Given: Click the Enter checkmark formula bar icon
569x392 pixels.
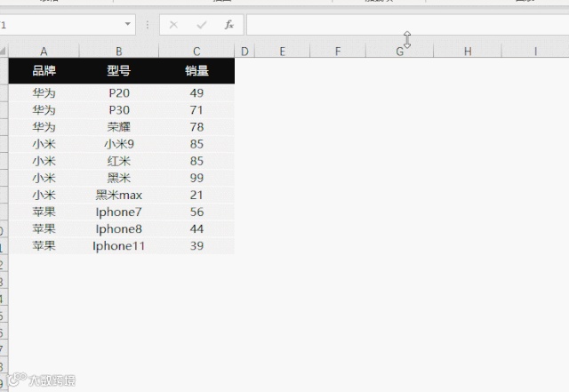Looking at the screenshot, I should 202,25.
